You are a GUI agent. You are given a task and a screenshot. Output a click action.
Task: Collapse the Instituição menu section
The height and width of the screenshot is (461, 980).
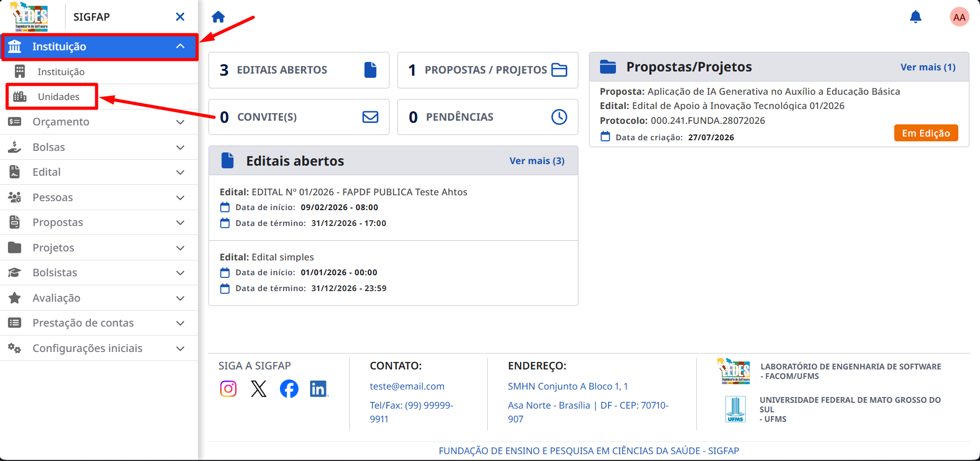[99, 47]
